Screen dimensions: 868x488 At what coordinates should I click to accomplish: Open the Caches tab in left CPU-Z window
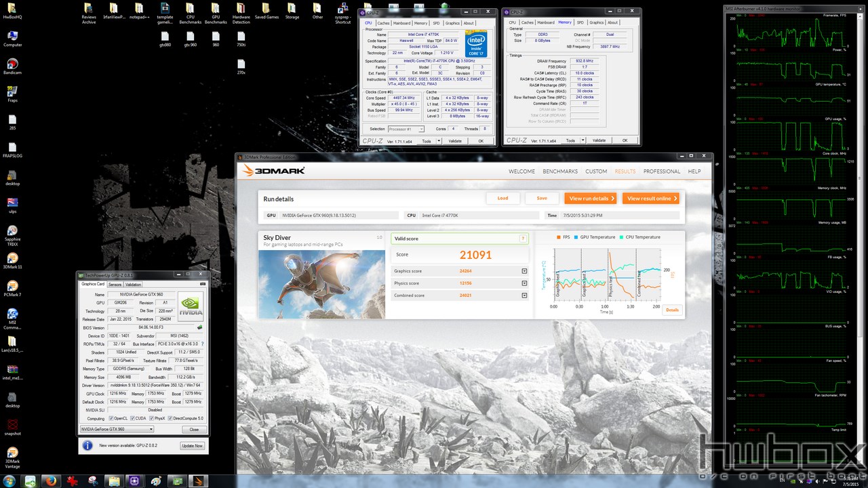(x=383, y=22)
